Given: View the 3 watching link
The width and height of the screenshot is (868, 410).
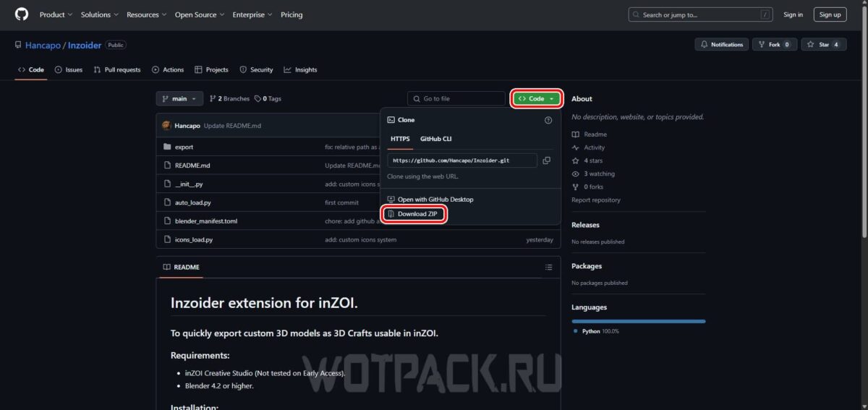Looking at the screenshot, I should (593, 174).
